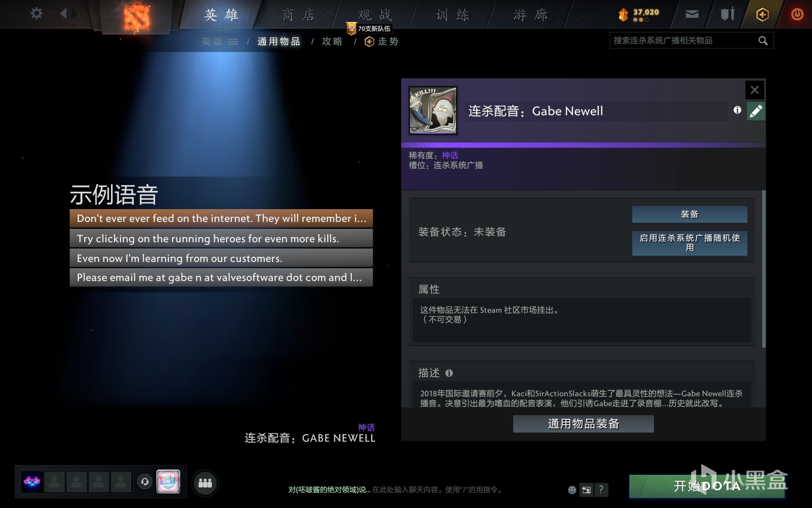
Task: Select the 通用物品 subtab
Action: (279, 42)
